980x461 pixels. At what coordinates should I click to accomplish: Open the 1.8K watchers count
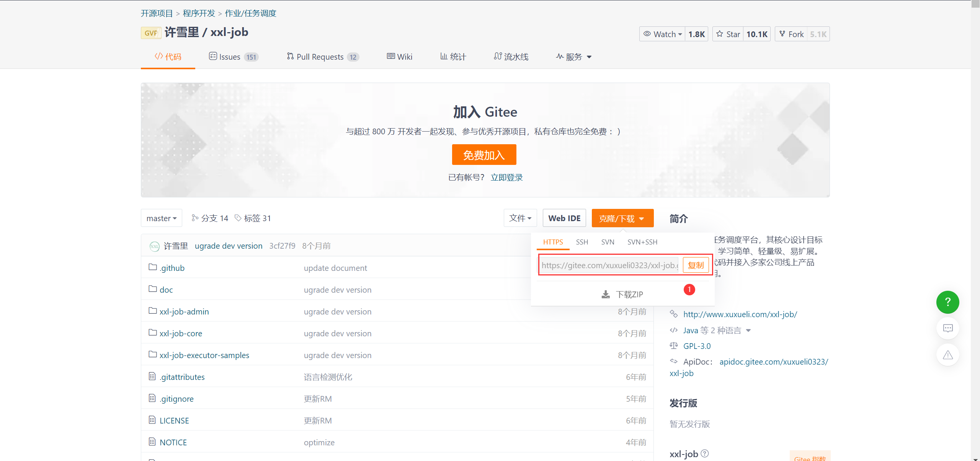point(697,34)
